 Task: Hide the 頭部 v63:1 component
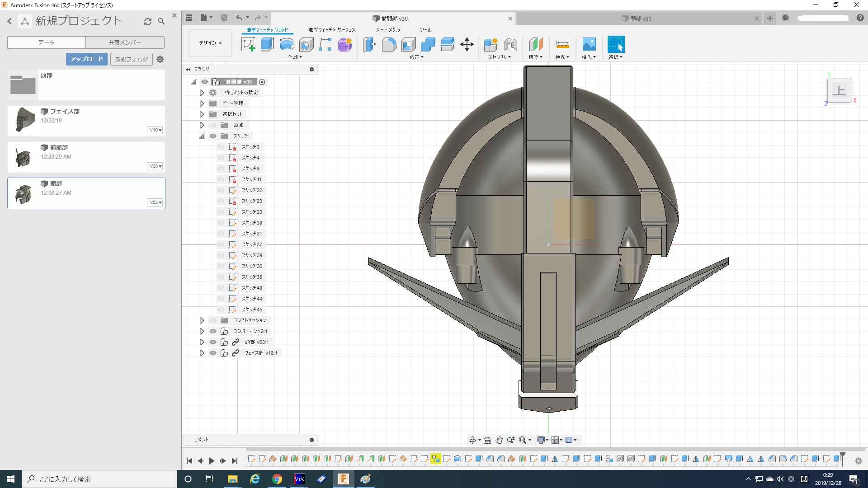[213, 342]
